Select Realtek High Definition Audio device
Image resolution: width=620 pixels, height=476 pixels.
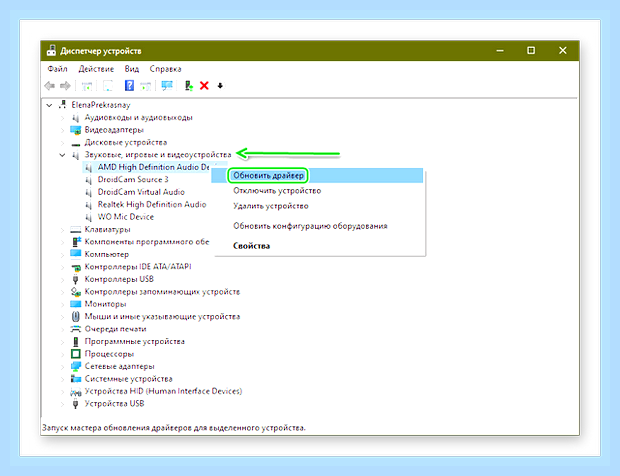(x=152, y=204)
